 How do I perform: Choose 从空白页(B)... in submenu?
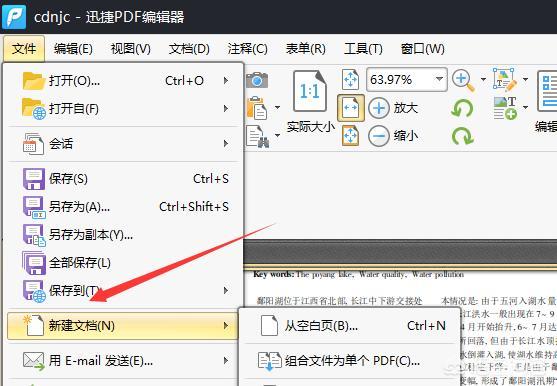click(350, 326)
